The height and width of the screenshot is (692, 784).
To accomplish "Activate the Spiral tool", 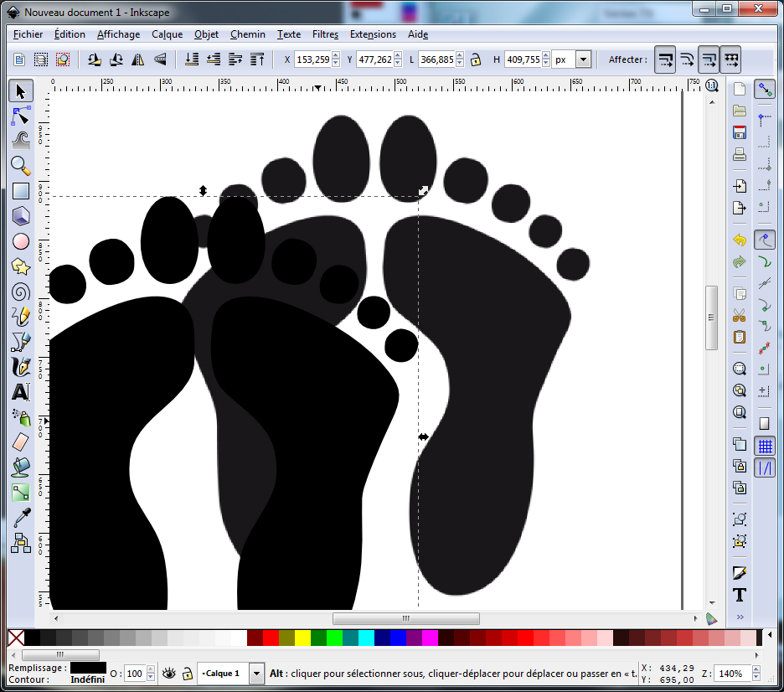I will pyautogui.click(x=21, y=292).
